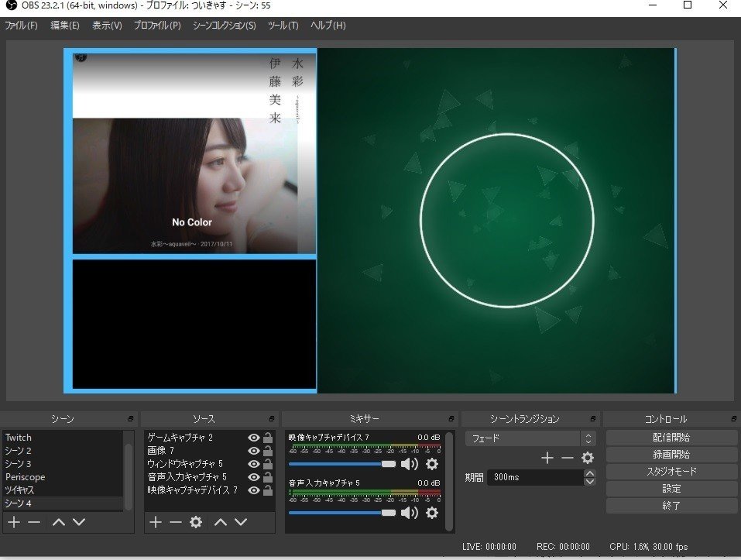741x560 pixels.
Task: Remove selected source with minus icon
Action: [x=175, y=522]
